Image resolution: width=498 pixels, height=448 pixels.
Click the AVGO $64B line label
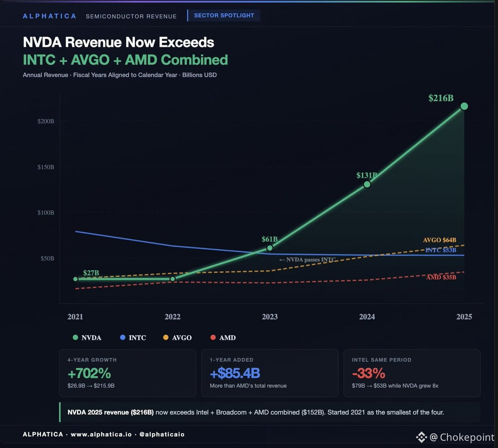(x=439, y=240)
